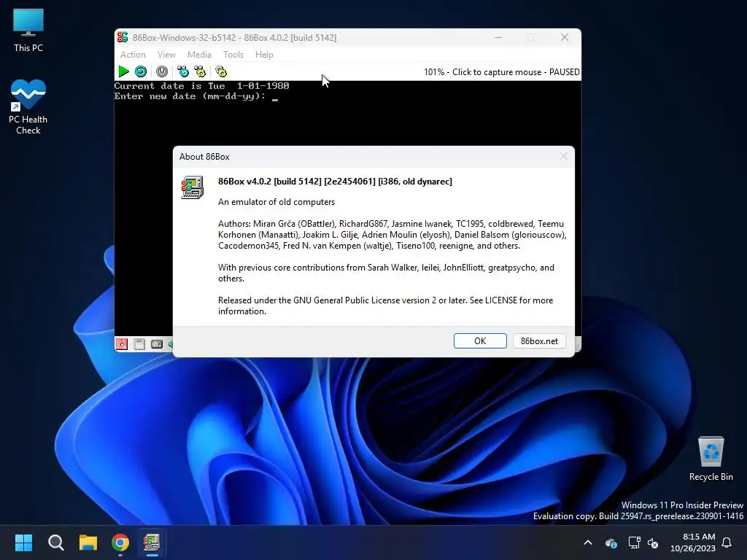Click the dimmed second floppy drive status icon
Screen dimensions: 747x560
tap(139, 344)
